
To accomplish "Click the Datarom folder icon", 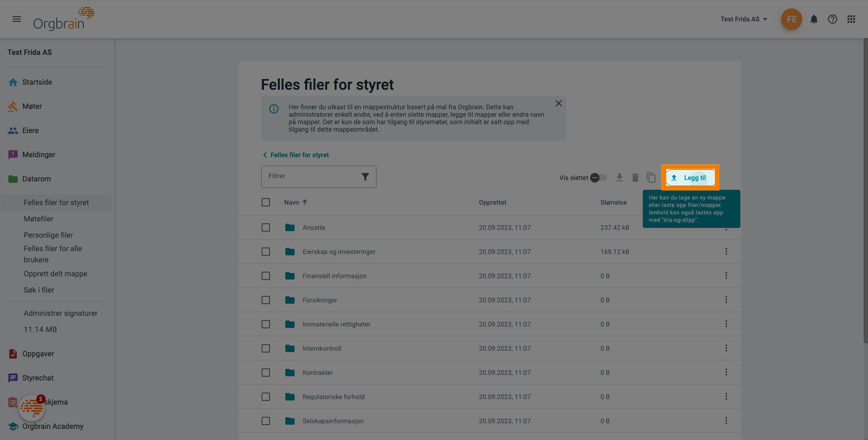I will click(13, 179).
